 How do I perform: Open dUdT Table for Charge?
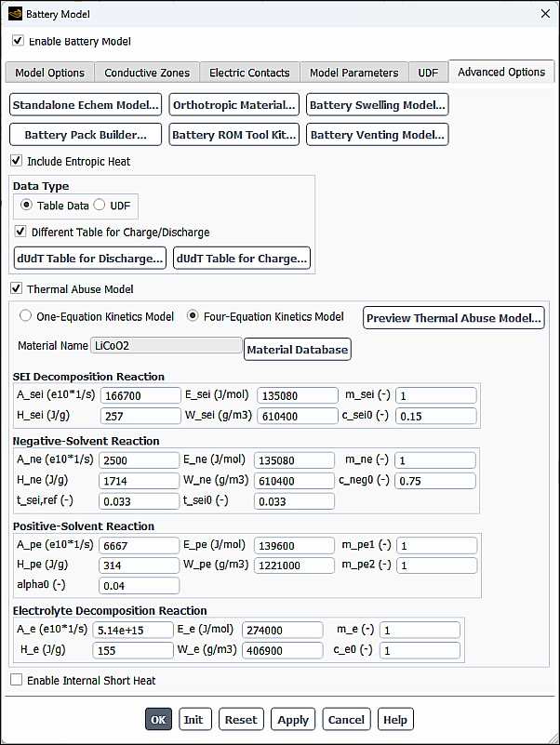241,259
